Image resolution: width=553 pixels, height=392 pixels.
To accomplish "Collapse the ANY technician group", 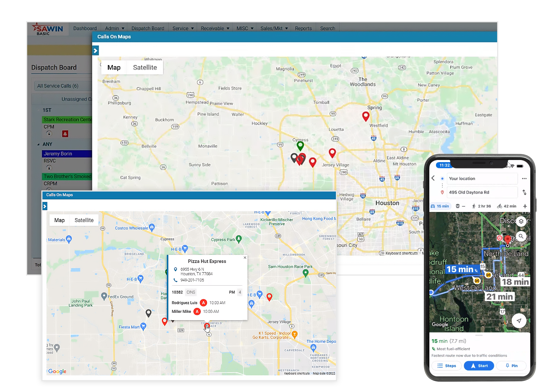I will point(38,144).
